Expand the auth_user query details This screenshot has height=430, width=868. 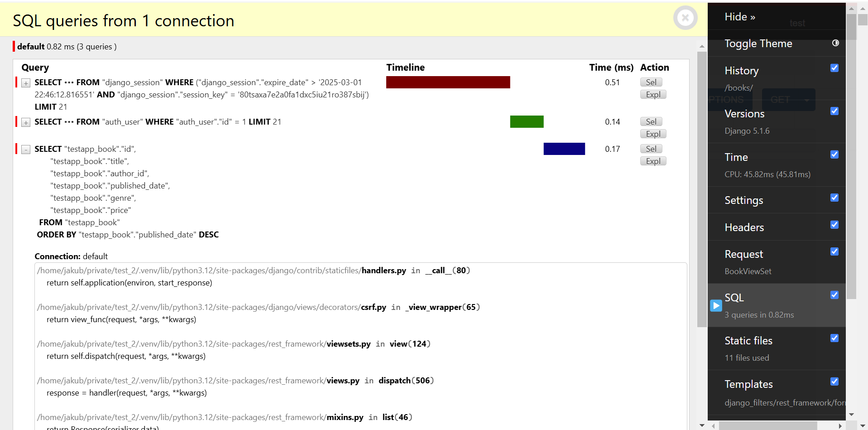pyautogui.click(x=25, y=122)
